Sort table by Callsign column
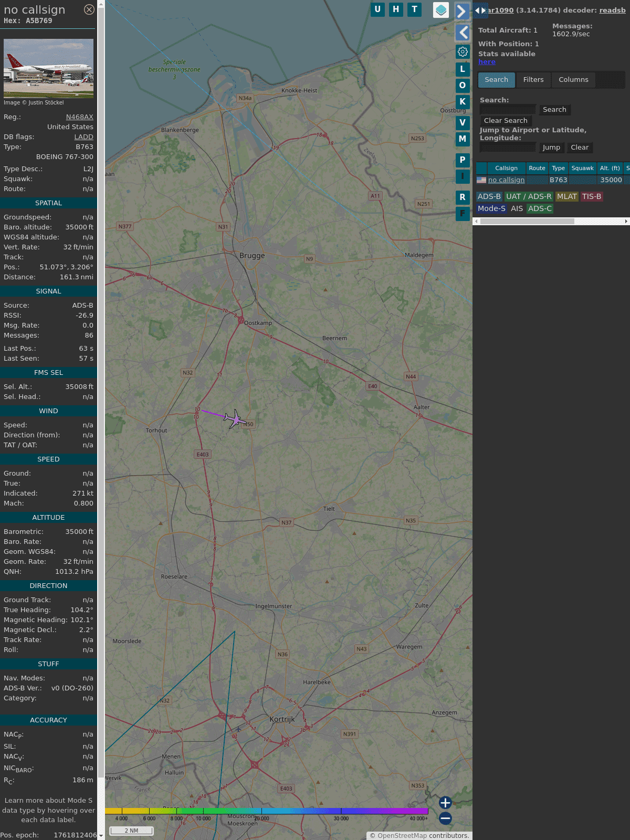 pyautogui.click(x=506, y=168)
